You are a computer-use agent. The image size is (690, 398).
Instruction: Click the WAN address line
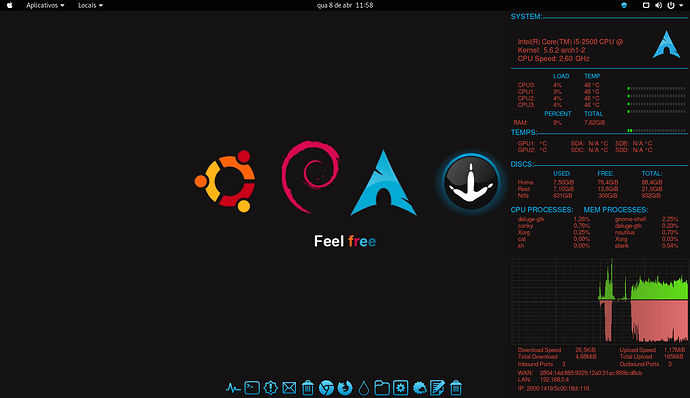580,373
